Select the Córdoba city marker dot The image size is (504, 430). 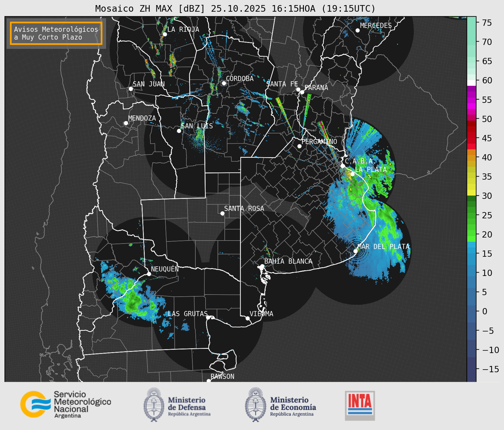coord(224,83)
